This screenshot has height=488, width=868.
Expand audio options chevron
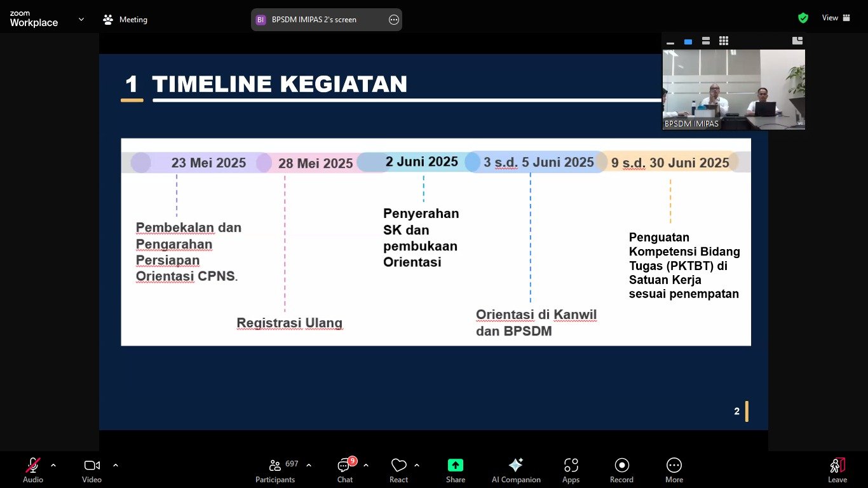click(53, 465)
